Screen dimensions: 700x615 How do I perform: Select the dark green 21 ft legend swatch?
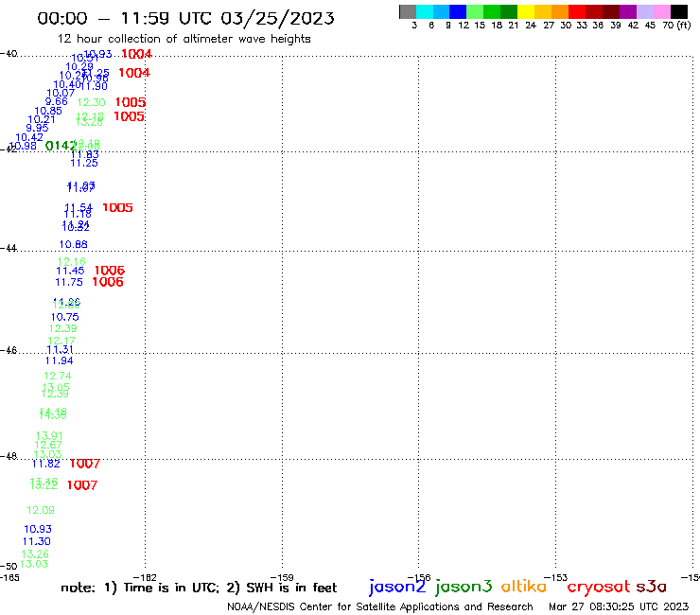click(509, 11)
